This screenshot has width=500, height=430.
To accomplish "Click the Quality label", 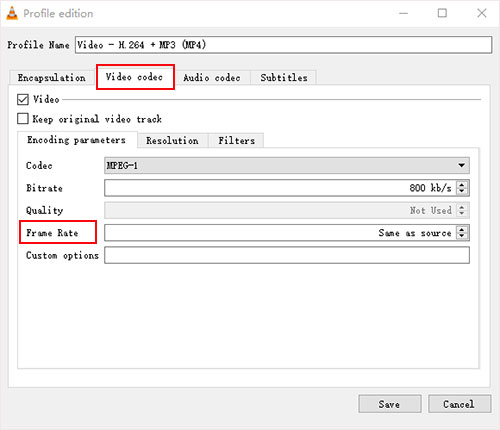I will pos(45,210).
